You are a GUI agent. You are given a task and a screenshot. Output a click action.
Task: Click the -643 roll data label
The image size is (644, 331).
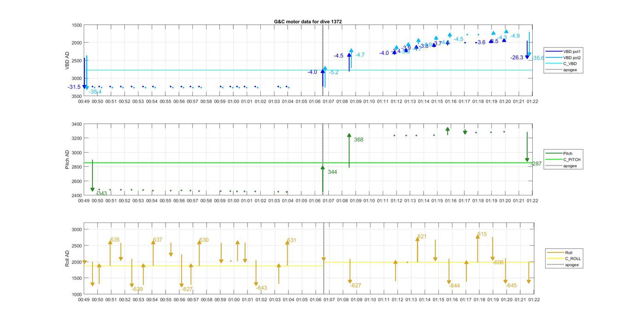(x=261, y=288)
